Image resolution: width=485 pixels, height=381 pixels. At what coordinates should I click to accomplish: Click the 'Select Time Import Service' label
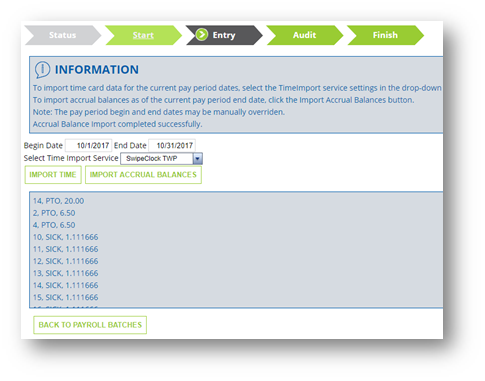[x=71, y=158]
